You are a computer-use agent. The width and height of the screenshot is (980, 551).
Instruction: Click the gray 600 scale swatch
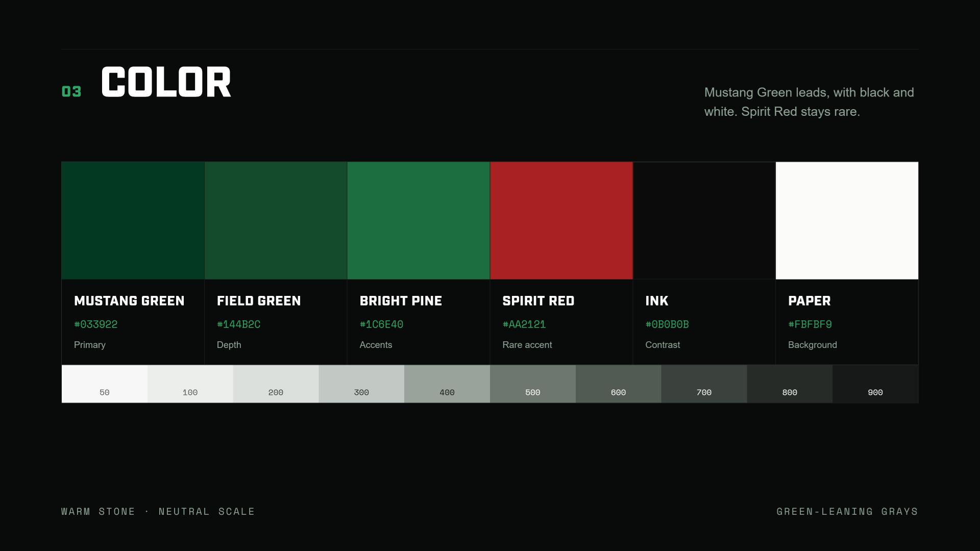(619, 384)
